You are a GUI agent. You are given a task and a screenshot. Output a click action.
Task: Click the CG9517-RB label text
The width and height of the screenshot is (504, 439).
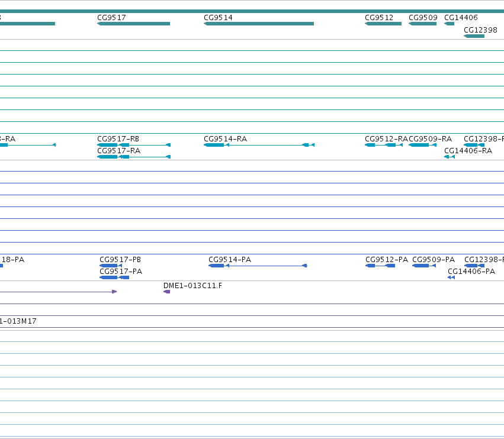[x=118, y=139]
